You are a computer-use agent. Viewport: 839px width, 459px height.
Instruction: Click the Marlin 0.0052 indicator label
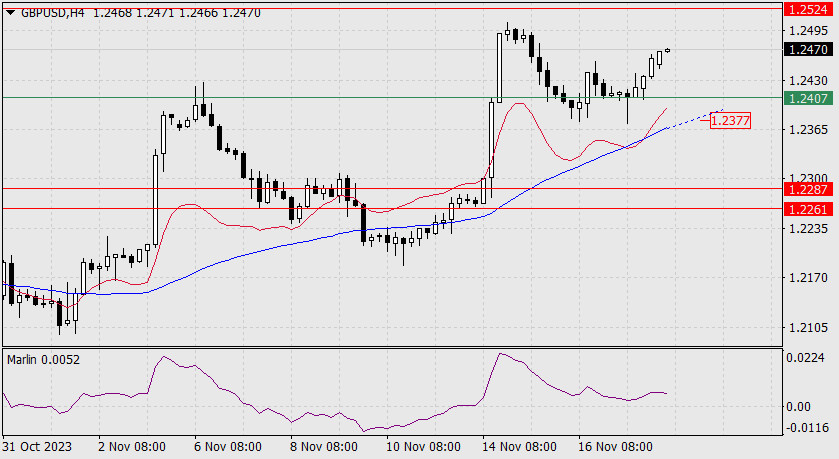tap(43, 359)
